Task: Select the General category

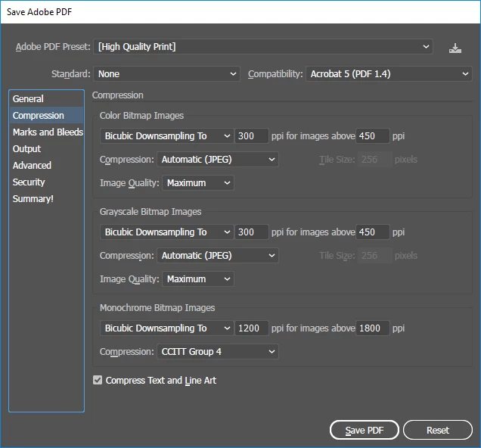Action: tap(46, 99)
